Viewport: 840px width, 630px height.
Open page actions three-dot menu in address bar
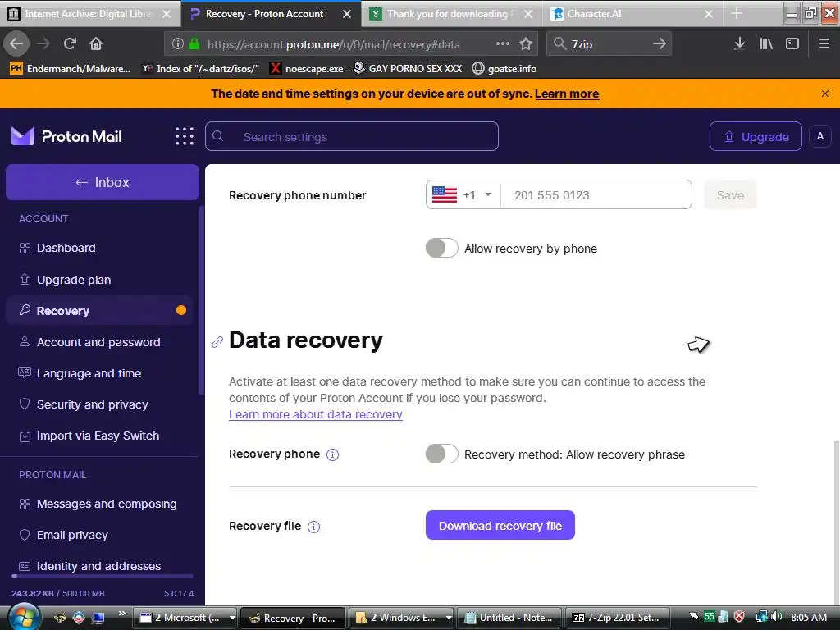click(503, 43)
